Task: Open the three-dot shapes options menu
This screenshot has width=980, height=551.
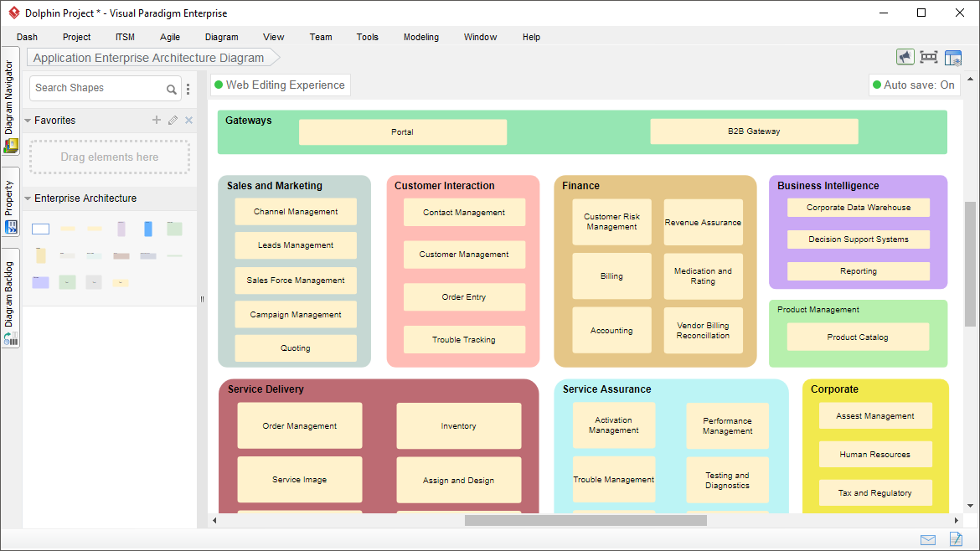Action: point(188,90)
